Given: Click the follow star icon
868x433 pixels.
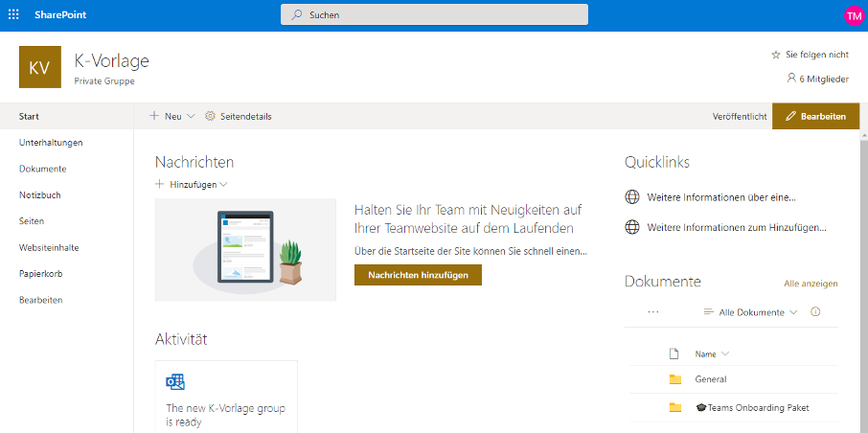Looking at the screenshot, I should click(x=776, y=55).
